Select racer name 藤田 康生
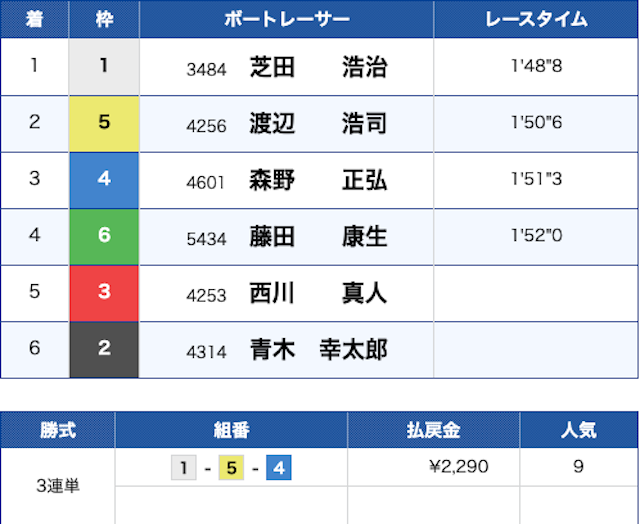Viewport: 640px width, 524px height. click(x=317, y=237)
